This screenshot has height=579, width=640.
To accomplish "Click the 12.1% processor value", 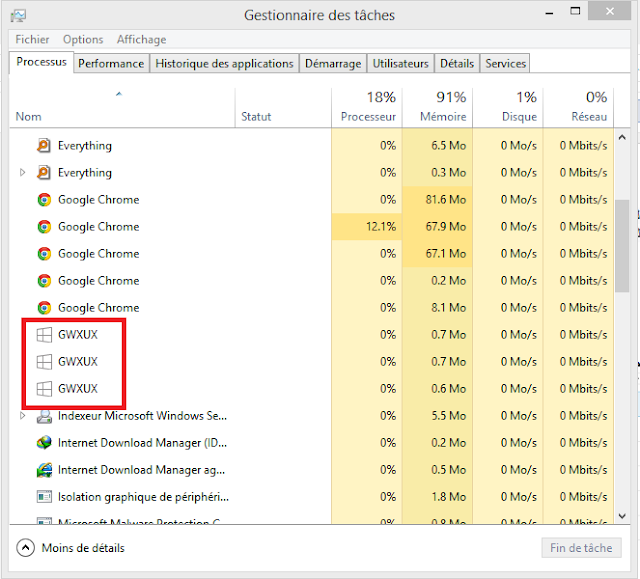I will [381, 227].
